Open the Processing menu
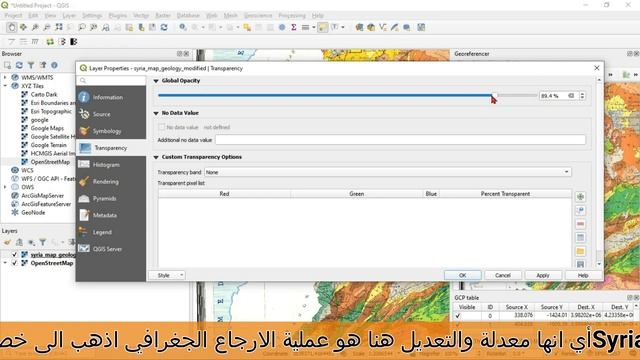This screenshot has width=640, height=360. pyautogui.click(x=292, y=16)
